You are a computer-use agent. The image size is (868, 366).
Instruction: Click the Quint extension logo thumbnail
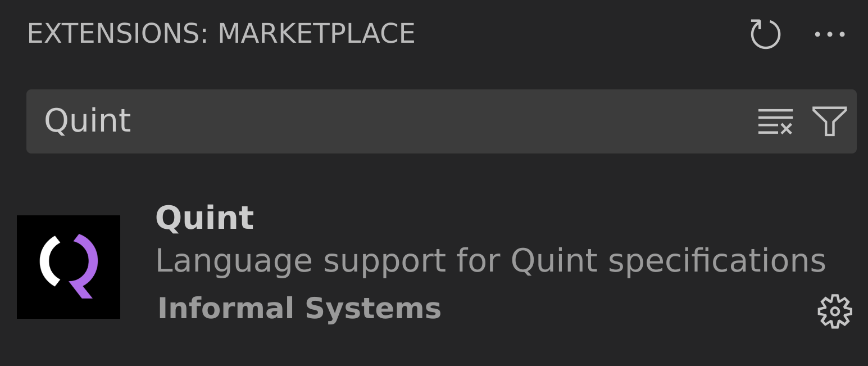pos(69,266)
